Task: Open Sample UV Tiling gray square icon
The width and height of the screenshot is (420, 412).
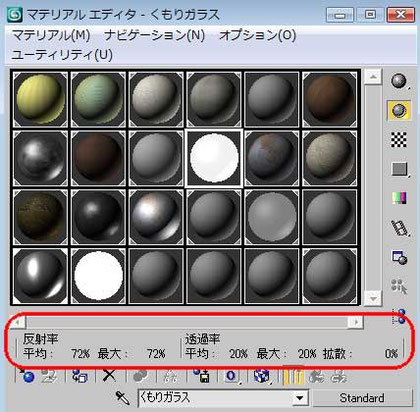Action: (x=400, y=169)
